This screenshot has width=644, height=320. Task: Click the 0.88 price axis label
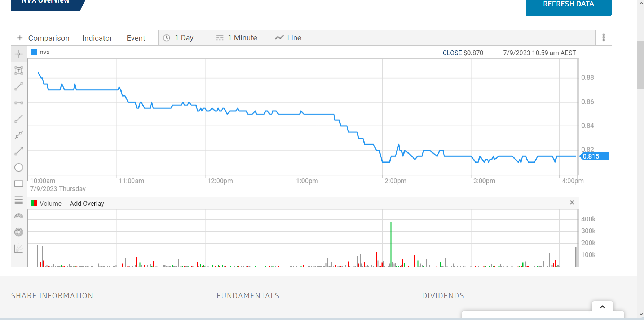pos(587,77)
